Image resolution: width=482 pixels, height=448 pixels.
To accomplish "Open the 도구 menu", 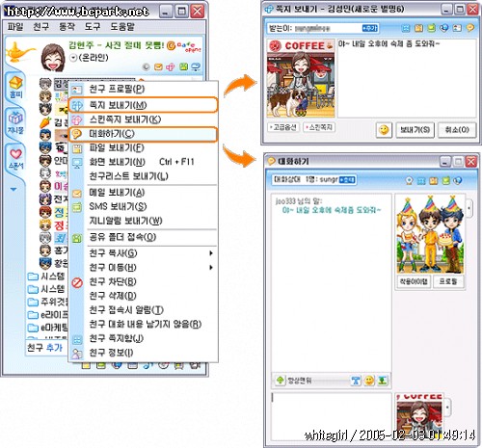I will coord(93,27).
